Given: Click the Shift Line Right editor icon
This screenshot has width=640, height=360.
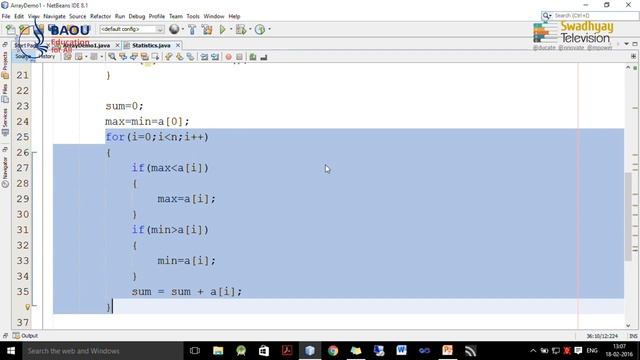Looking at the screenshot, I should click(215, 57).
